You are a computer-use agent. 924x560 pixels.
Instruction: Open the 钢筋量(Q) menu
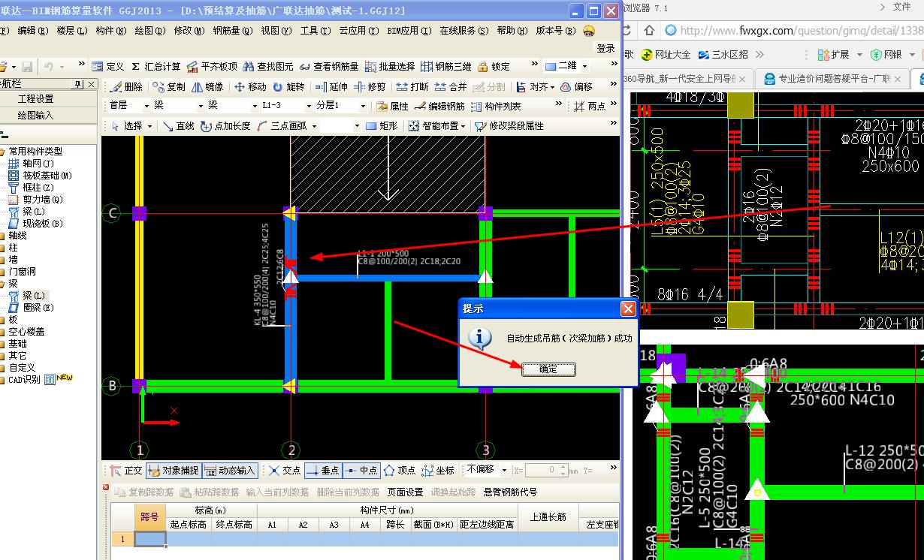[232, 31]
